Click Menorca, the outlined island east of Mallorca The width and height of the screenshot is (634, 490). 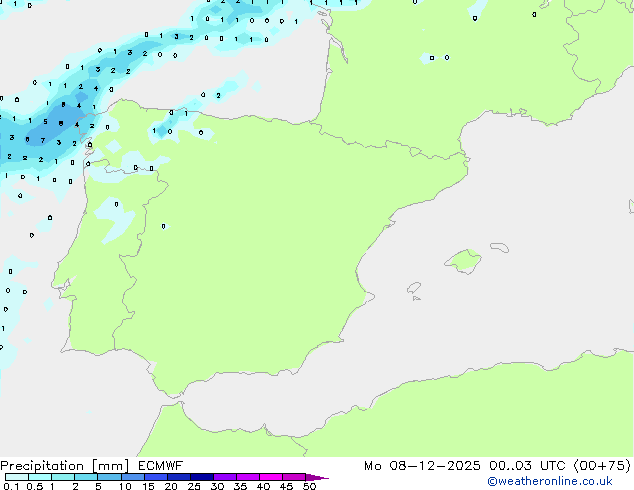click(x=500, y=247)
